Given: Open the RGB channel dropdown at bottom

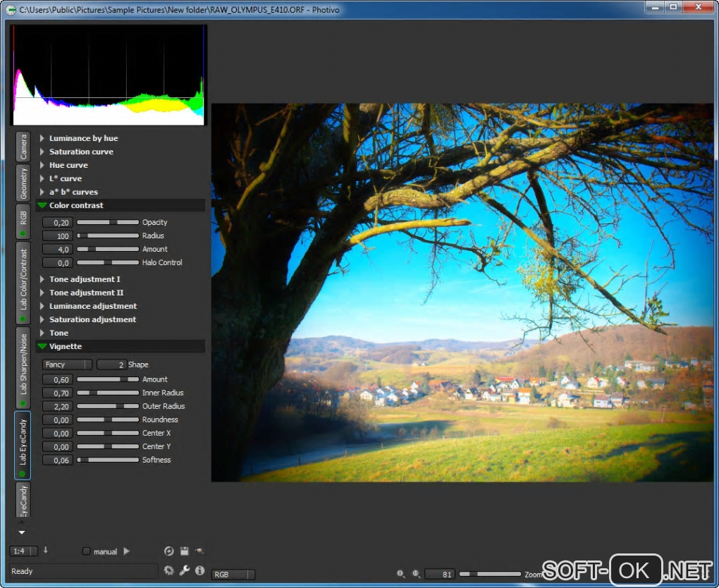Looking at the screenshot, I should [x=233, y=574].
